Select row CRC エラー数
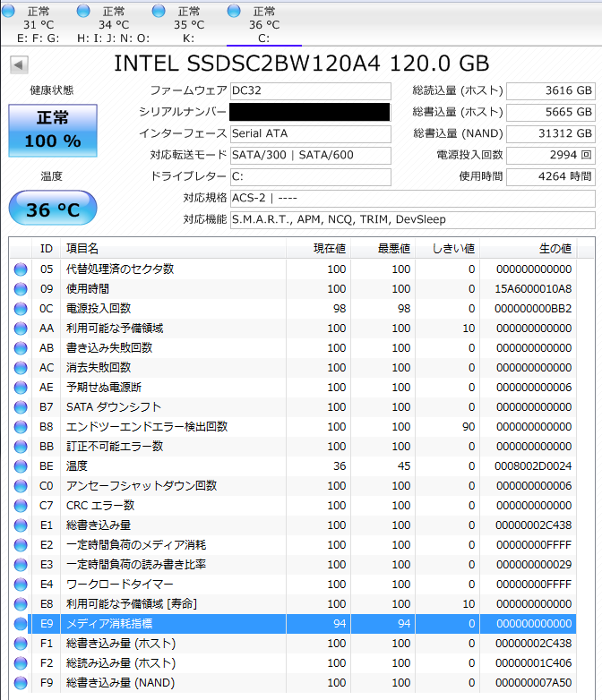The image size is (602, 700). [293, 506]
